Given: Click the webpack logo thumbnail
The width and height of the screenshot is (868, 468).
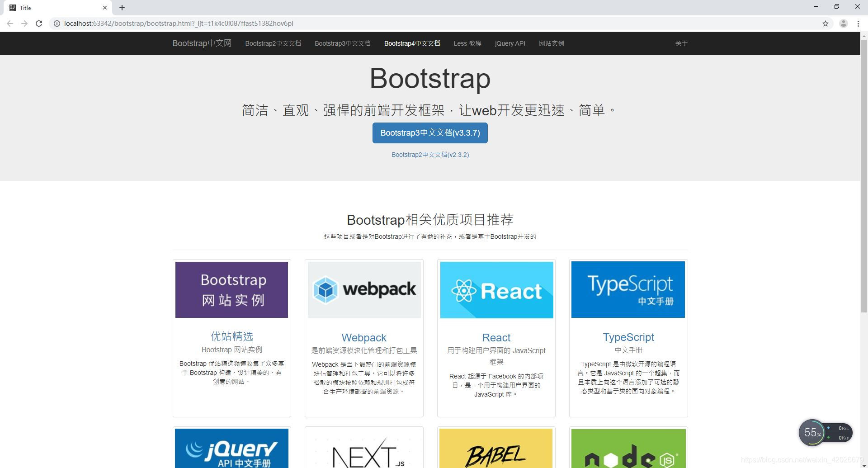Looking at the screenshot, I should click(x=364, y=290).
